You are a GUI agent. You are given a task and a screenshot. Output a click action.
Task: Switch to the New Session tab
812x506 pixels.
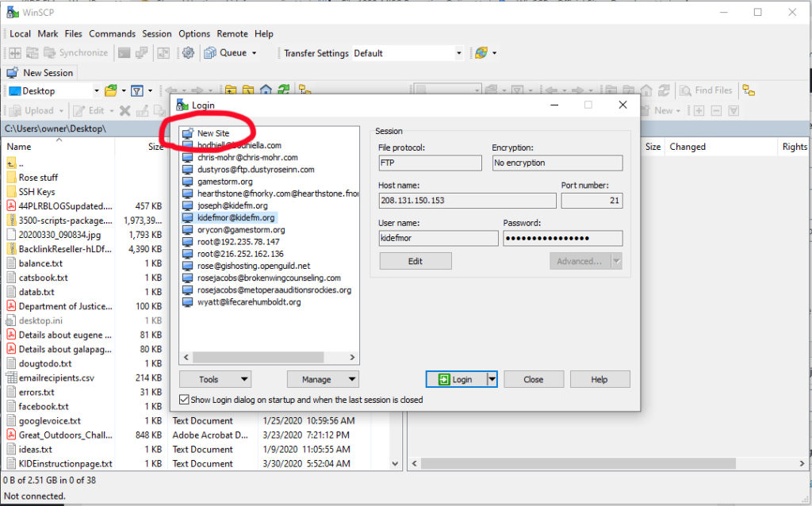coord(40,73)
